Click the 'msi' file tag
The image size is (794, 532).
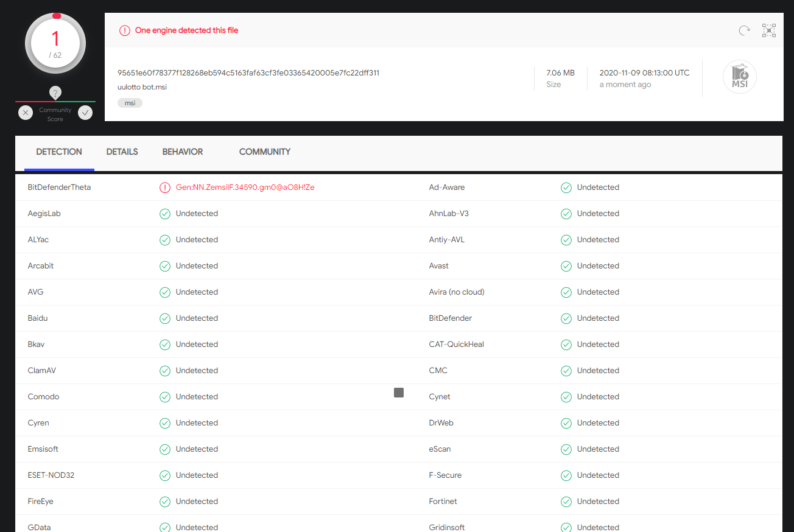tap(130, 103)
